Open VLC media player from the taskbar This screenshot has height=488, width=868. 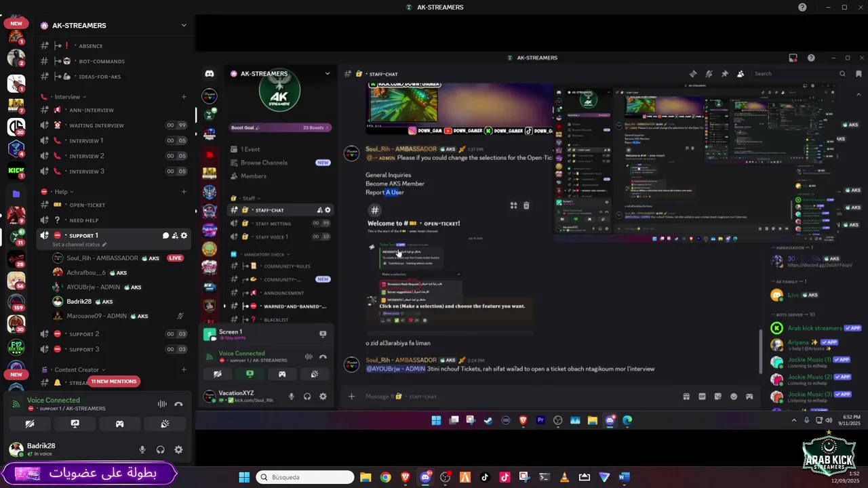(564, 477)
